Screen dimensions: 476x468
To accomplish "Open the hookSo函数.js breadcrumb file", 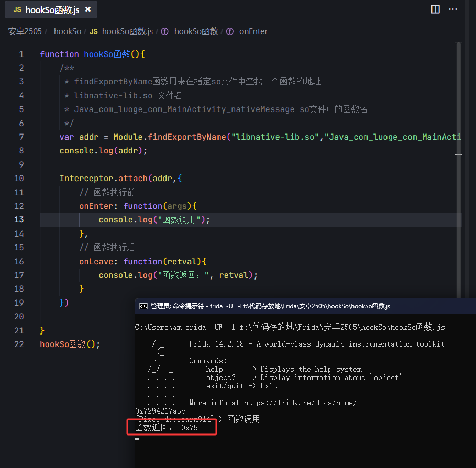I will coord(127,31).
